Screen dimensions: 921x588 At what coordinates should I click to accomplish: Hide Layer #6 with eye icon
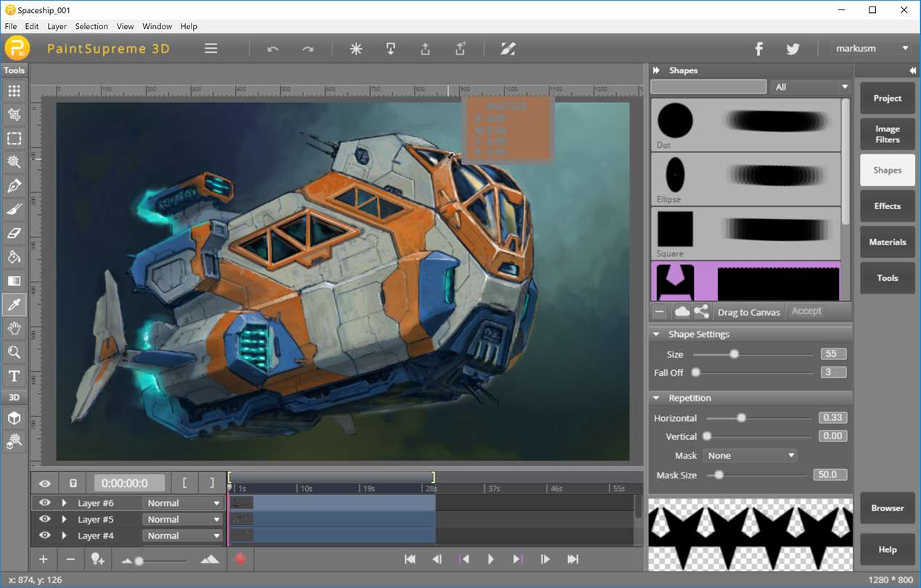44,502
